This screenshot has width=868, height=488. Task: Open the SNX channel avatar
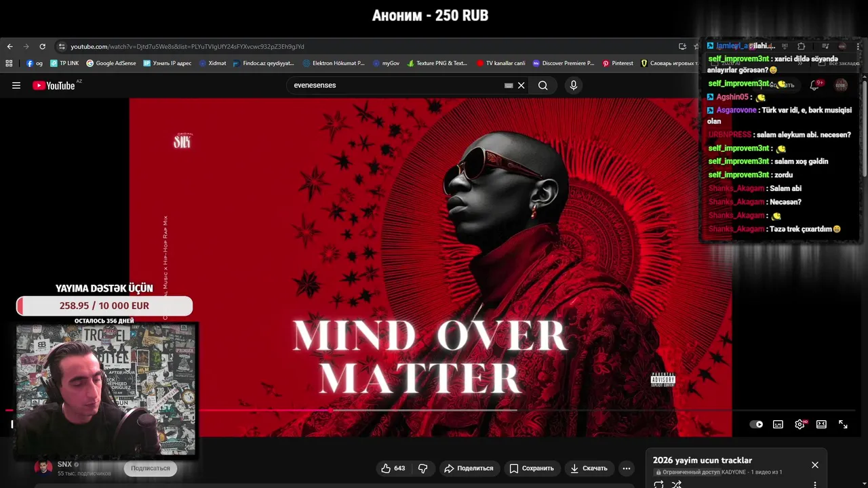coord(43,468)
